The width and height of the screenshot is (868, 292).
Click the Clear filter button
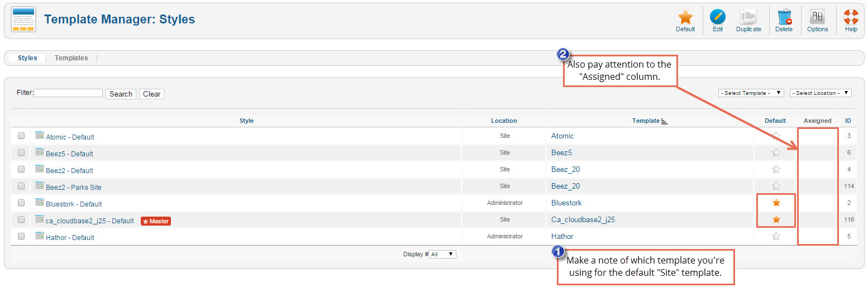151,94
